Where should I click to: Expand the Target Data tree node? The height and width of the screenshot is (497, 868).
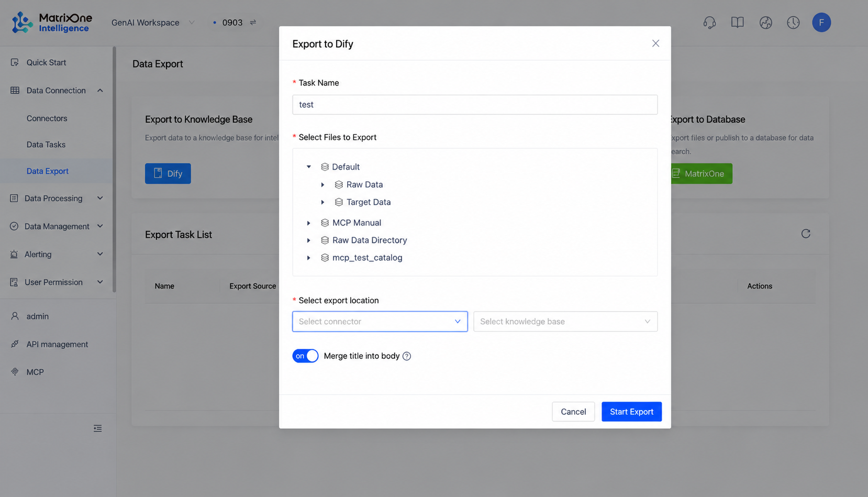pos(323,202)
